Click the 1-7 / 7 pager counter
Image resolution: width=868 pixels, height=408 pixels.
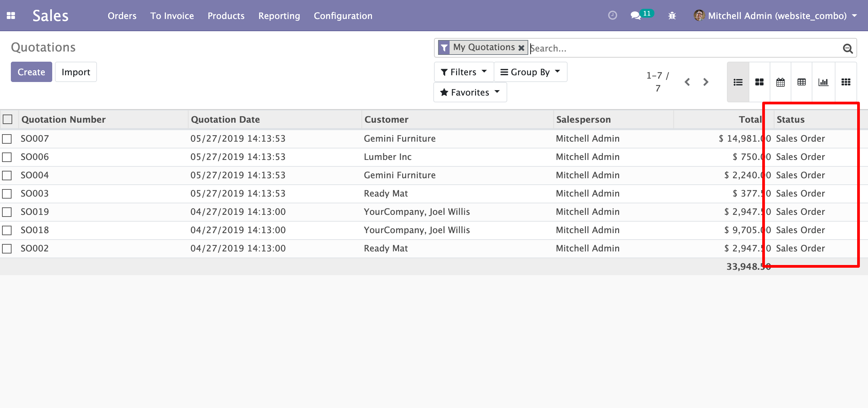coord(658,82)
